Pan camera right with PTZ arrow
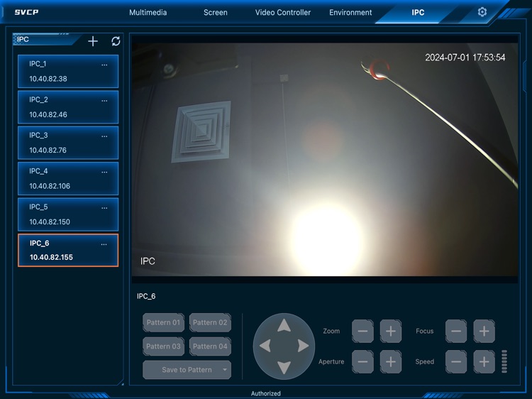532x399 pixels. point(303,346)
